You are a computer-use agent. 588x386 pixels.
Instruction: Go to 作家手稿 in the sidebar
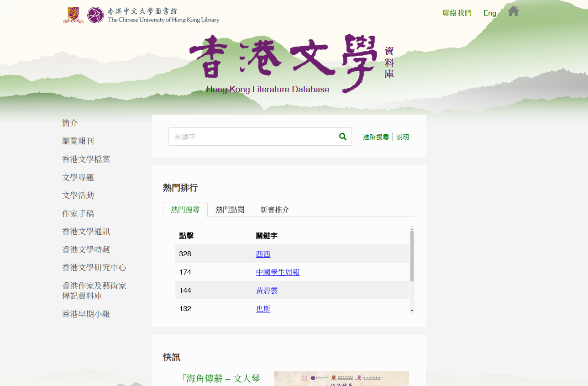[78, 213]
